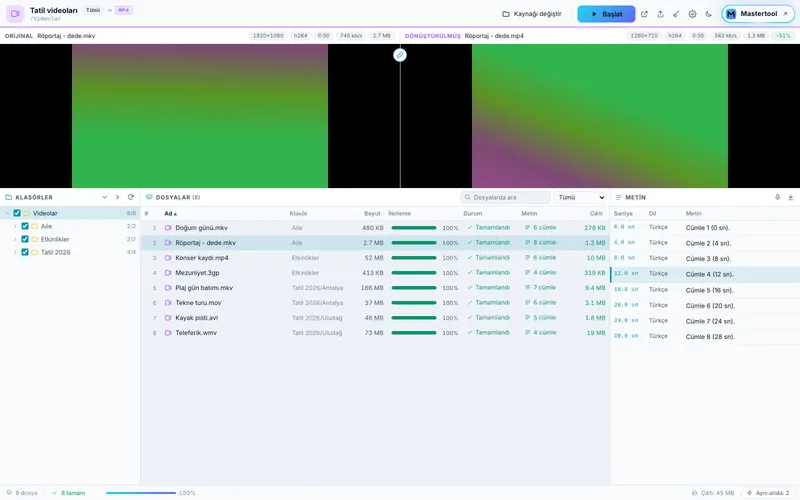Select the 'Tekne turu.mov' file row
The image size is (800, 500).
(x=375, y=303)
